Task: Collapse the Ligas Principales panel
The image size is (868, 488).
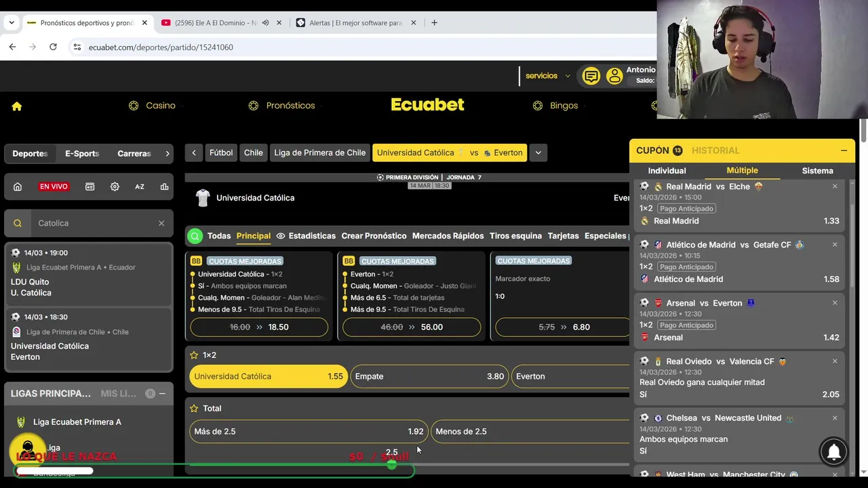Action: point(162,394)
